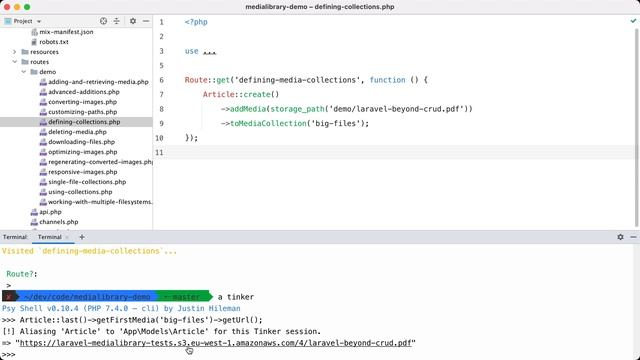Screen dimensions: 640x360
Task: Expand folded use statements ellipsis
Action: (x=209, y=51)
